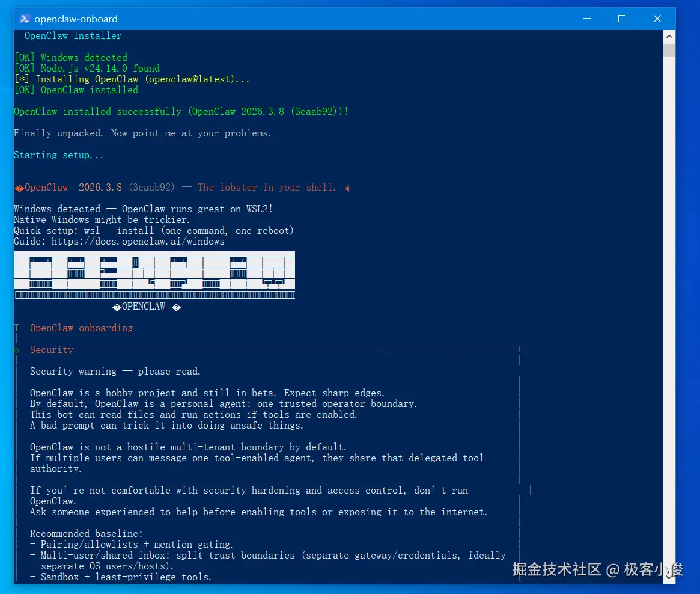The width and height of the screenshot is (700, 594).
Task: Click 'The lobster in your shell.' tagline
Action: [267, 188]
